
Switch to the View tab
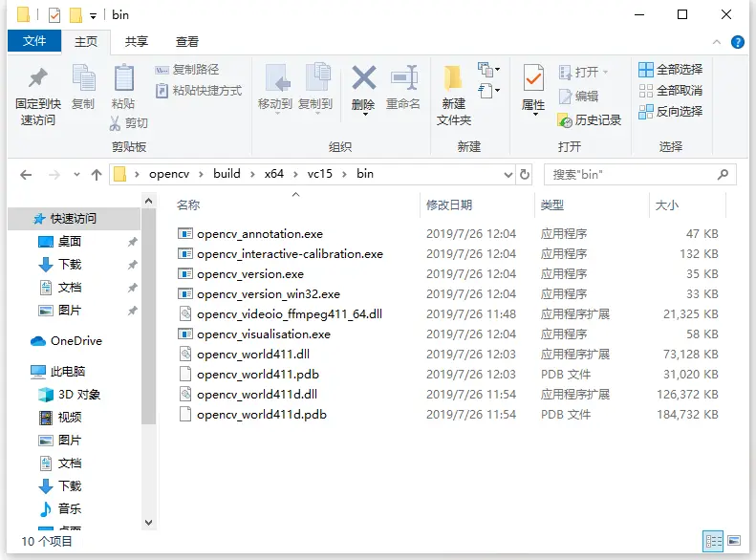click(x=187, y=41)
